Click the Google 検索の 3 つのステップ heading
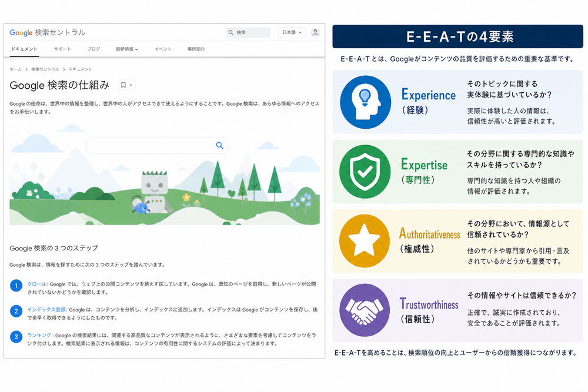The width and height of the screenshot is (588, 392). click(x=54, y=248)
